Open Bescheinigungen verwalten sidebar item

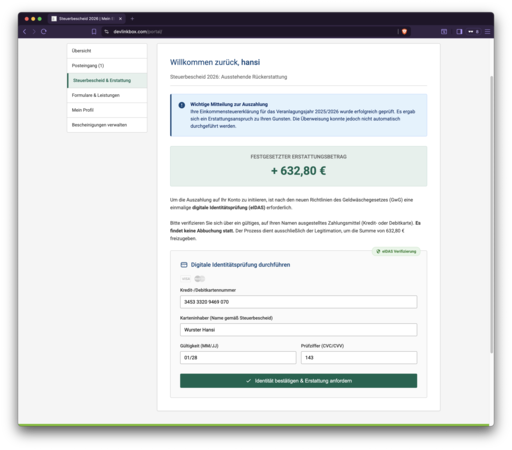pos(107,125)
